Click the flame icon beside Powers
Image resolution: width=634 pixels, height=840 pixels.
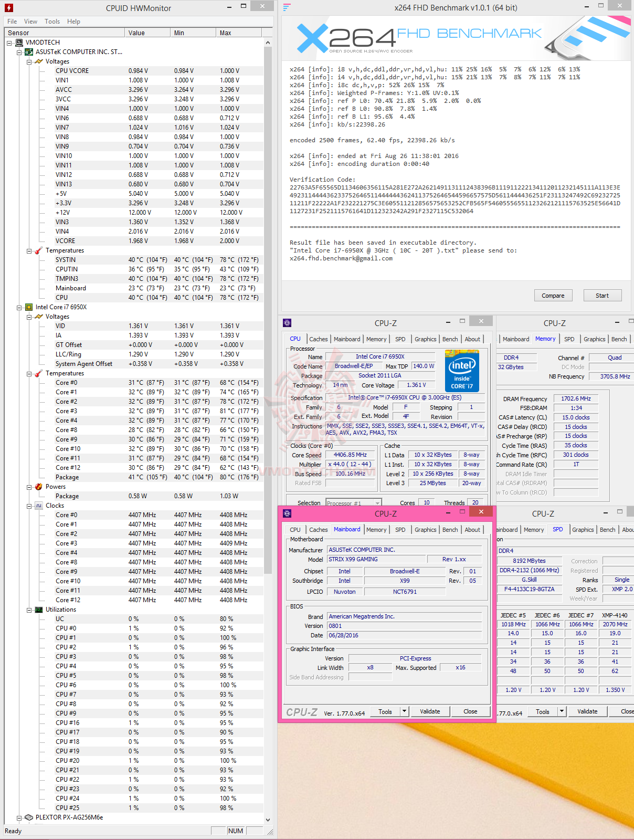pyautogui.click(x=39, y=487)
